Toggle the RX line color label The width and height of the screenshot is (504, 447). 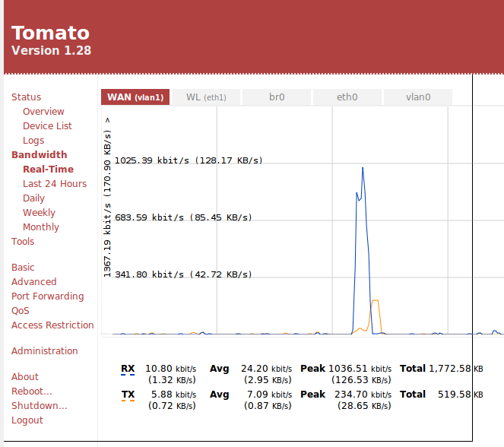[x=128, y=369]
